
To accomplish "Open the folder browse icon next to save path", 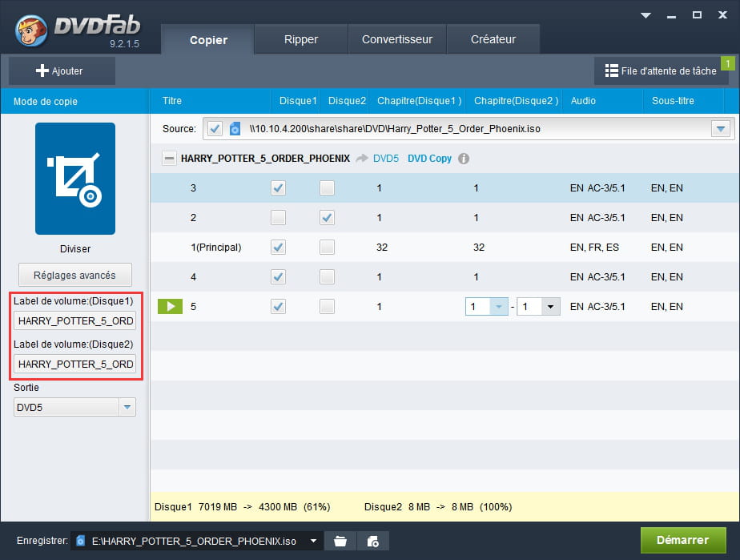I will point(340,541).
